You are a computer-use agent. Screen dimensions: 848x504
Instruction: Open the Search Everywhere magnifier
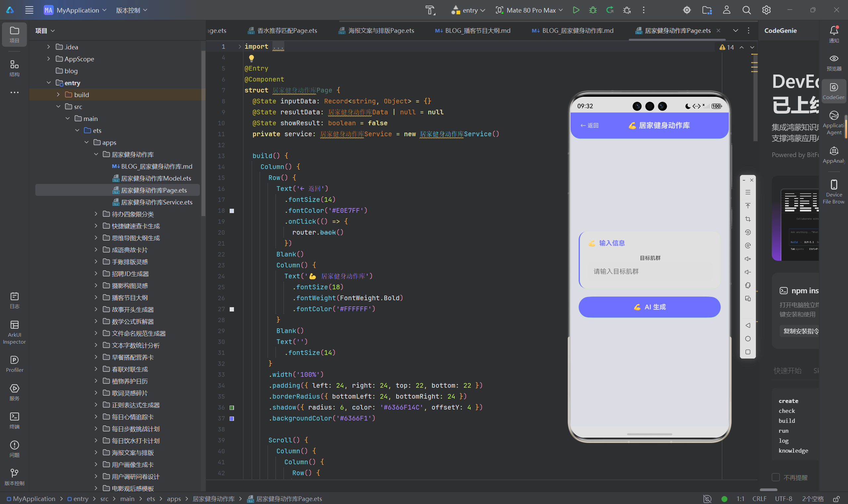point(746,10)
